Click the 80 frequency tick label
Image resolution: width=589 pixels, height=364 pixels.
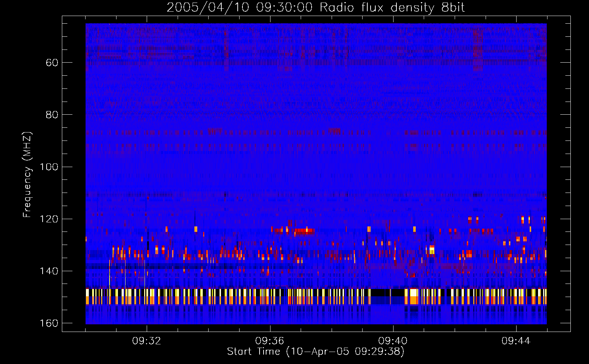coord(52,115)
